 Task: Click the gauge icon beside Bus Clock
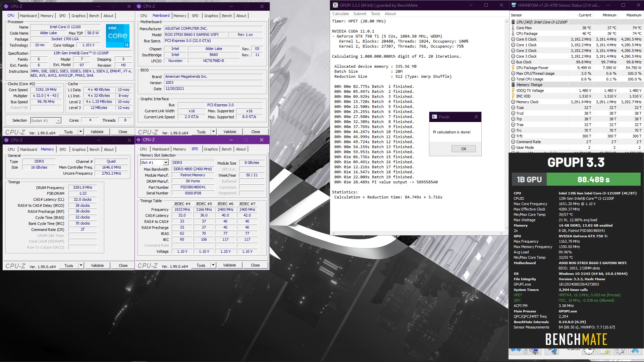(513, 62)
